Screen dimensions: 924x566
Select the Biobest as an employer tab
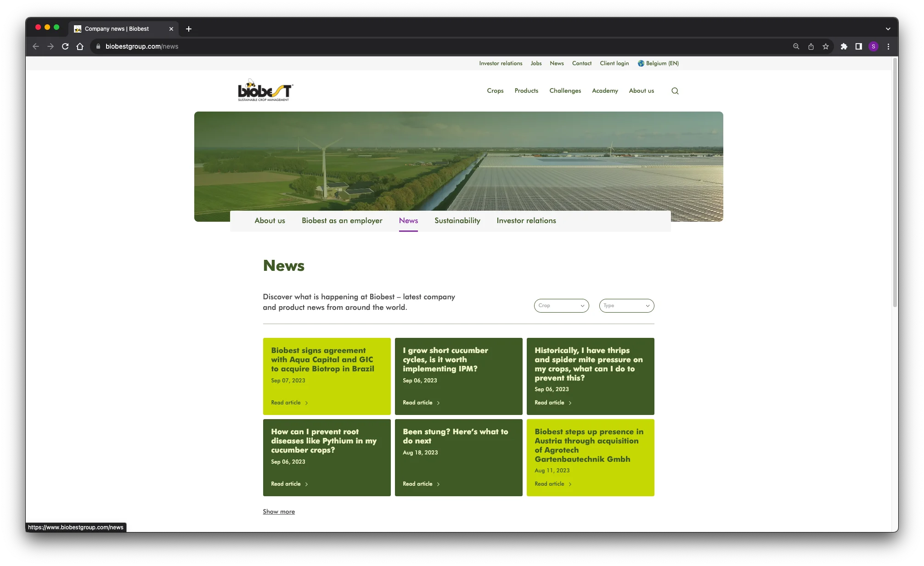342,221
